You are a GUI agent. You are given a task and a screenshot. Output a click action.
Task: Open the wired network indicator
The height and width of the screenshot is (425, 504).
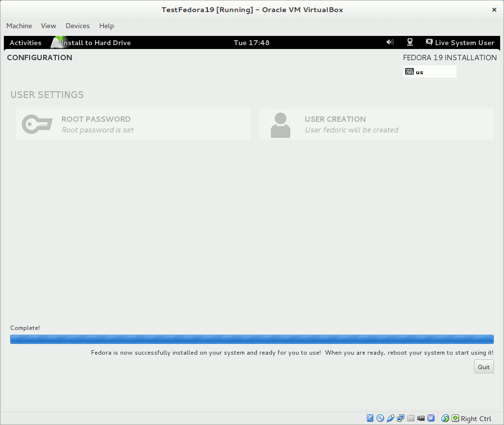(409, 43)
